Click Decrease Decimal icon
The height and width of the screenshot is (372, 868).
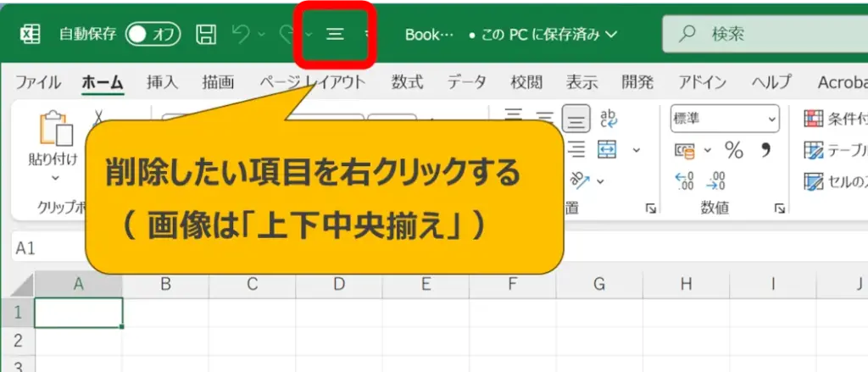click(x=716, y=180)
